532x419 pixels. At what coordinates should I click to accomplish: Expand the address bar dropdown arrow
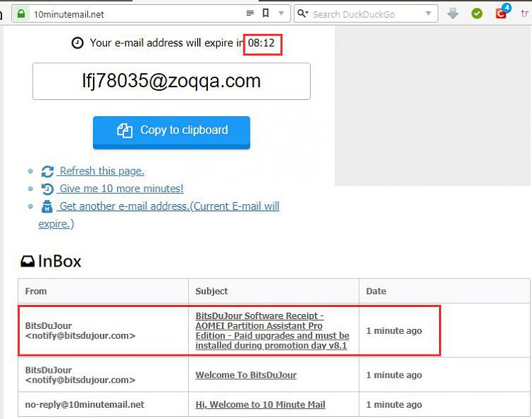(281, 13)
